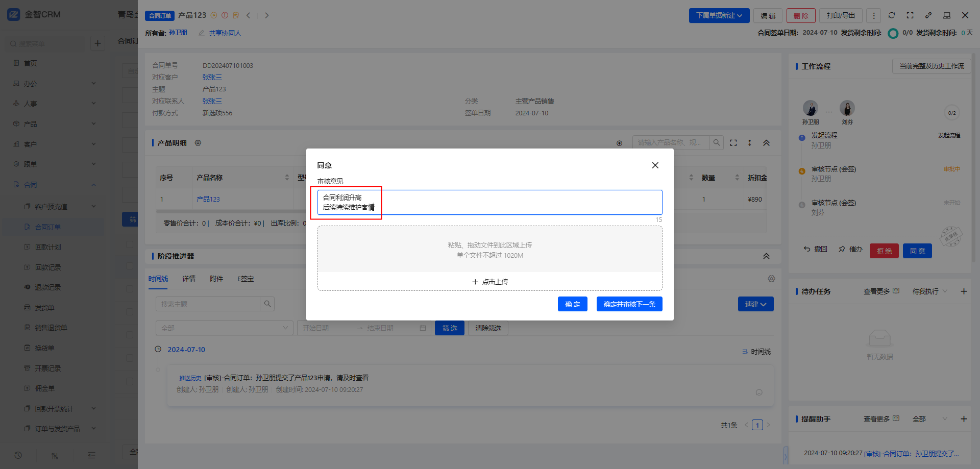Click the 推送历史 link in timeline entry

point(190,378)
